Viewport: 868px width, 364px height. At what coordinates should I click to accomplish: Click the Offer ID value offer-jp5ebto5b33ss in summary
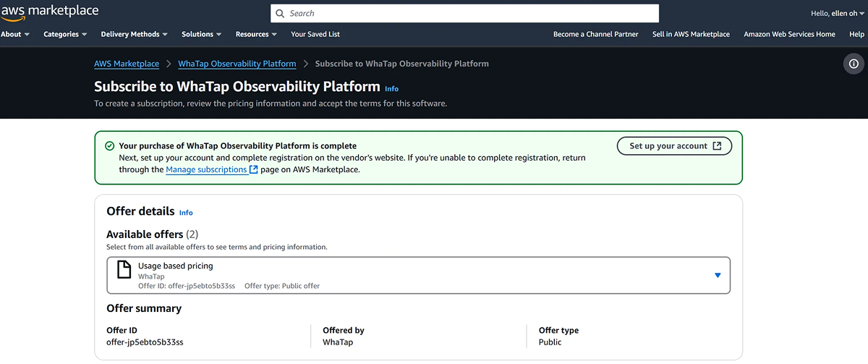coord(145,342)
